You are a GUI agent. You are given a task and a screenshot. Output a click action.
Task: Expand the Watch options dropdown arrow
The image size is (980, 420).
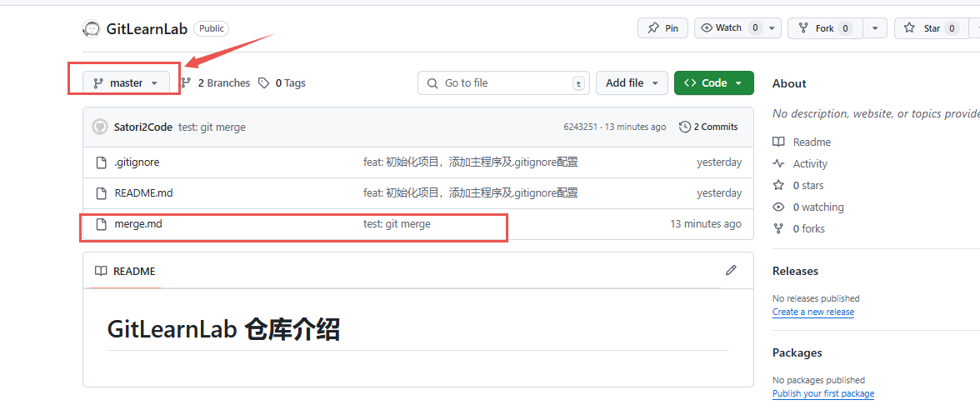[772, 28]
